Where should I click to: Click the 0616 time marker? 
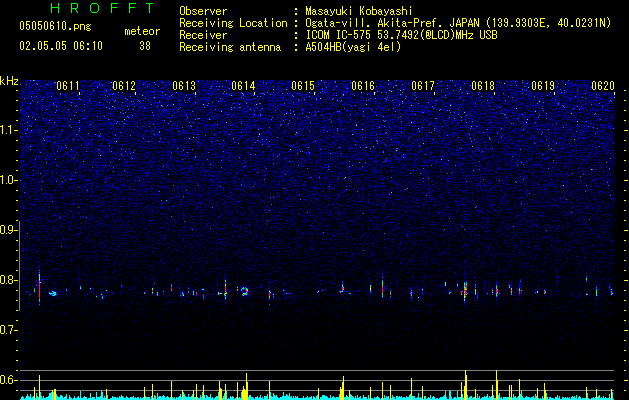coord(363,86)
